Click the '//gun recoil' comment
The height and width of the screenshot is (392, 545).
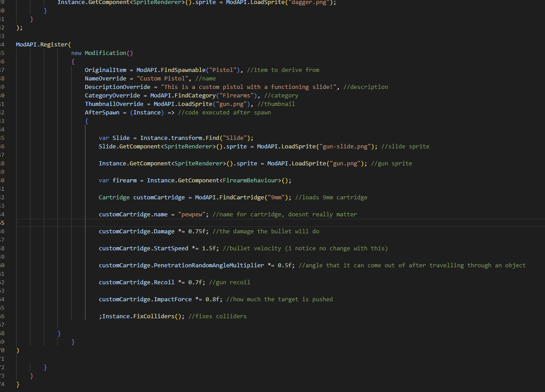click(230, 282)
